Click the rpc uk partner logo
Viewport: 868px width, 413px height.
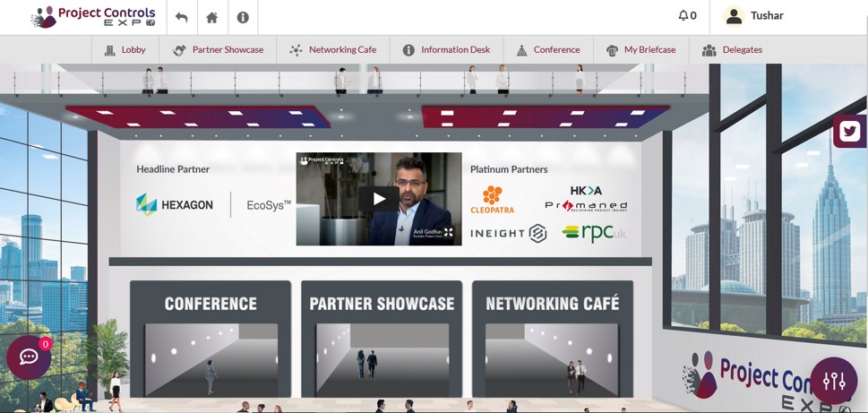593,233
